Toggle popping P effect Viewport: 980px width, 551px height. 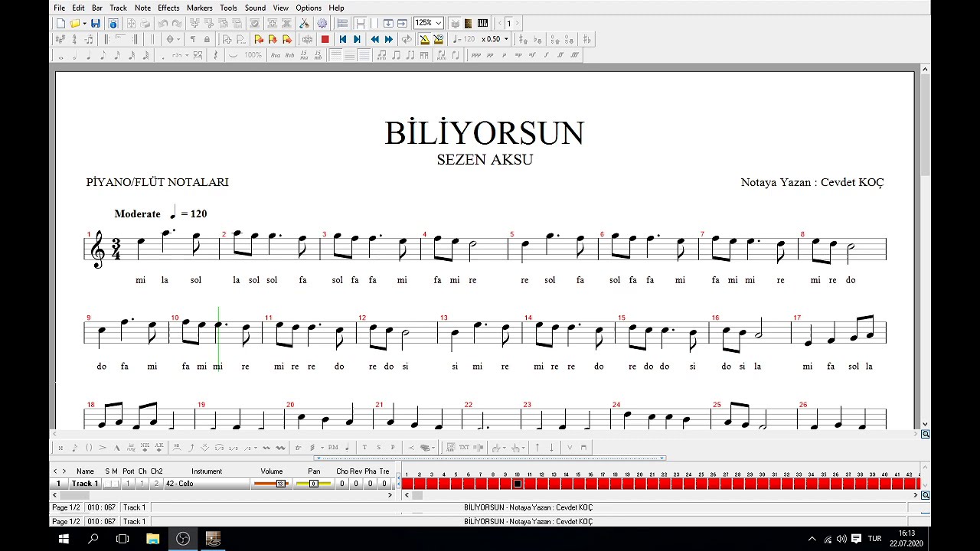tap(393, 448)
